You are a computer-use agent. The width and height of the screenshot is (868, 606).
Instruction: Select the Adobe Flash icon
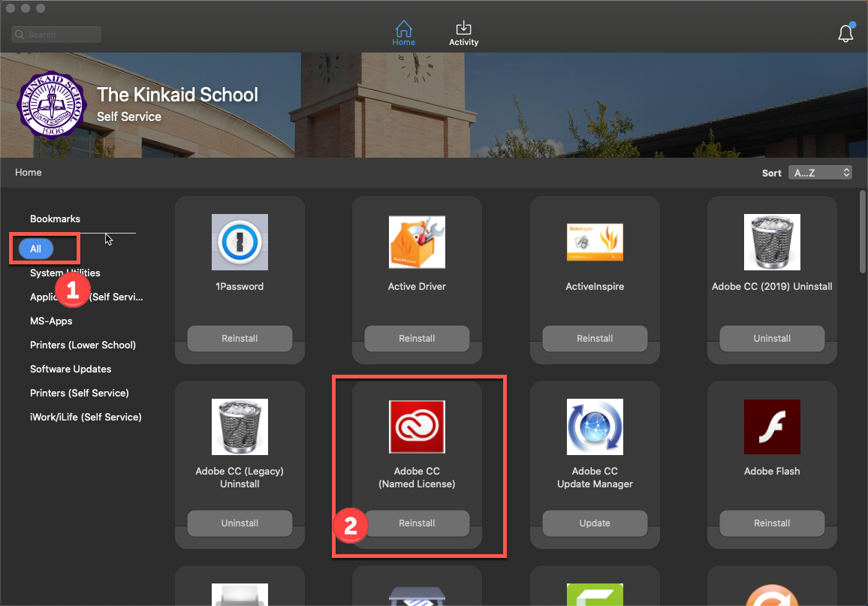772,427
